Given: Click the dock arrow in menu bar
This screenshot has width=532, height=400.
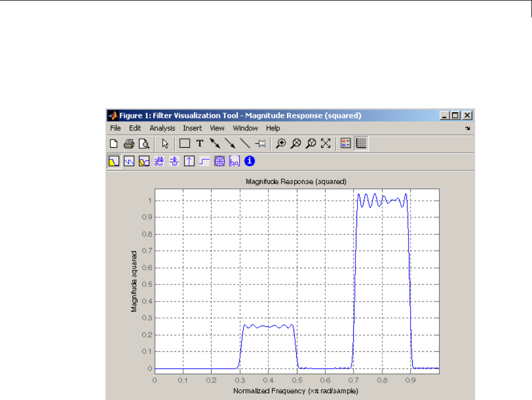Looking at the screenshot, I should (467, 129).
